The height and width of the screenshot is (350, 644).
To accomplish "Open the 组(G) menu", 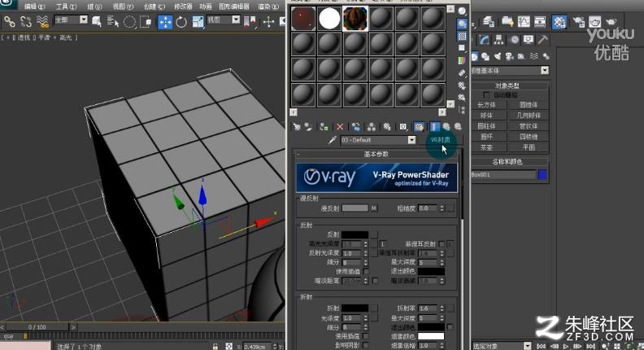I will (94, 7).
